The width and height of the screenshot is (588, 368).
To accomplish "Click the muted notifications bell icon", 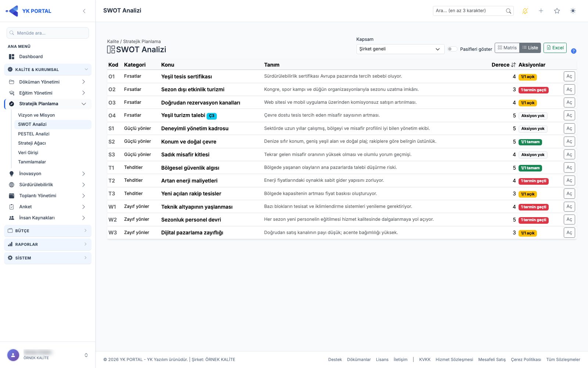I will point(525,11).
